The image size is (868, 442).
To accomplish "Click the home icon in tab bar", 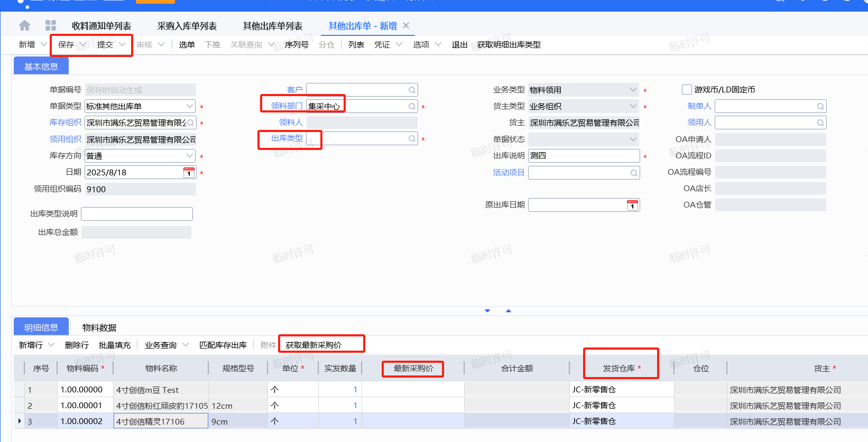I will 24,26.
